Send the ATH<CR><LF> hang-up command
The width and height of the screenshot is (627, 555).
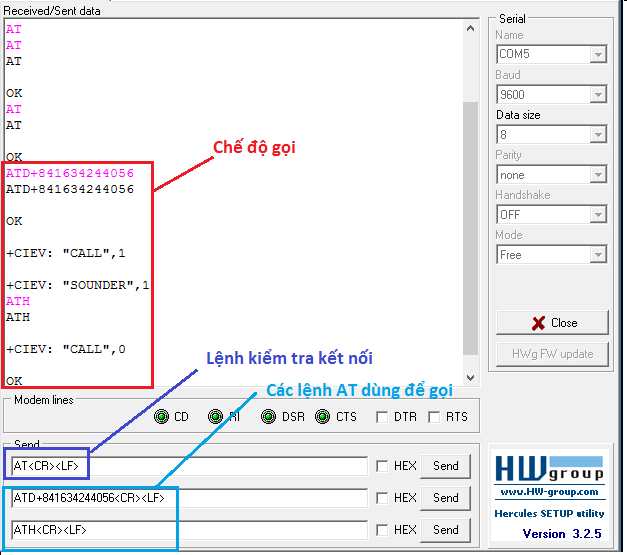click(x=445, y=530)
